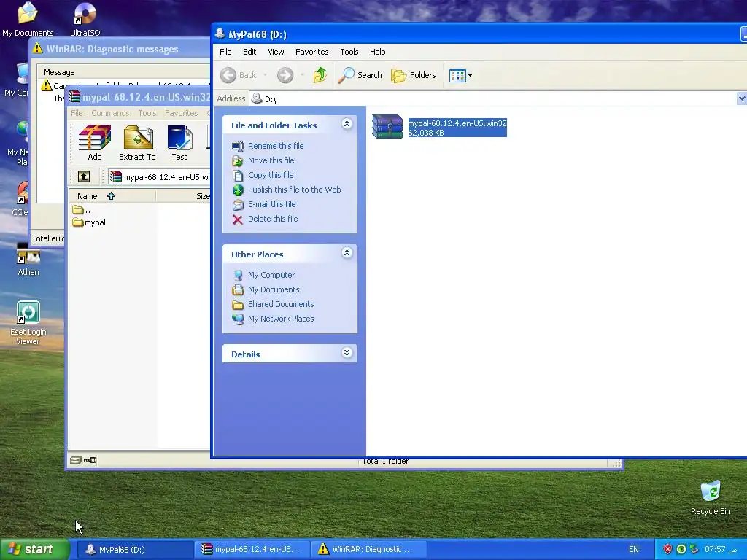Open the My Documents desktop icon
This screenshot has width=747, height=560.
tap(28, 19)
